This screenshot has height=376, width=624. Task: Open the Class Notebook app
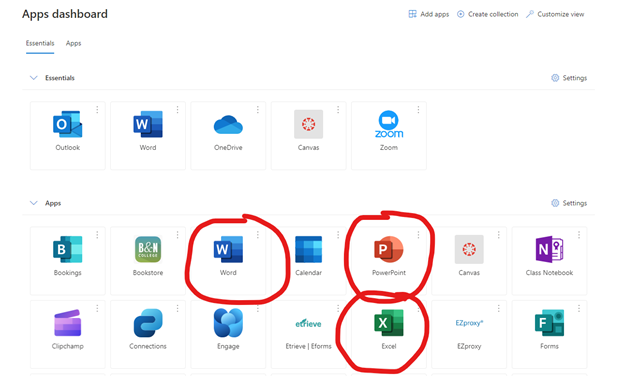[550, 261]
